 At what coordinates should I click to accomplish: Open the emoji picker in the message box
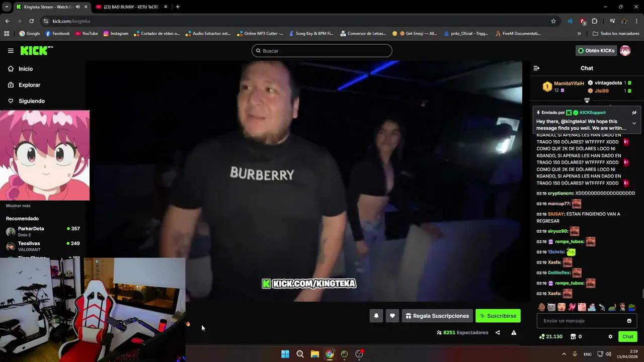(629, 321)
